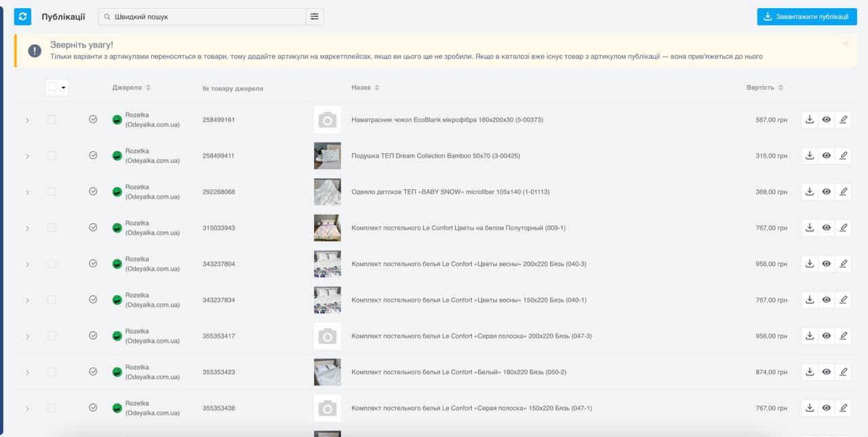Download the Наматрасник чохол EcoBlank publication
The height and width of the screenshot is (437, 868).
810,119
